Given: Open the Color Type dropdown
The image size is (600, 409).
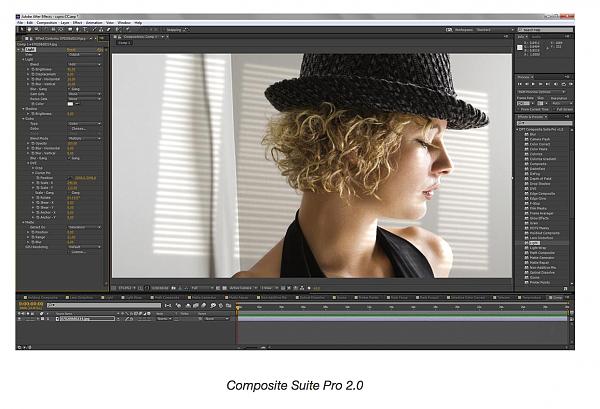Looking at the screenshot, I should click(x=84, y=124).
